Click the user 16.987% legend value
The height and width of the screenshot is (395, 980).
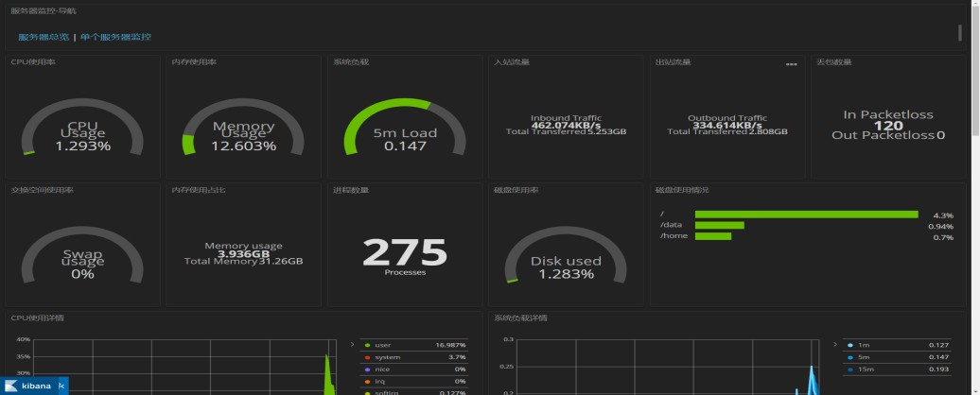(450, 345)
